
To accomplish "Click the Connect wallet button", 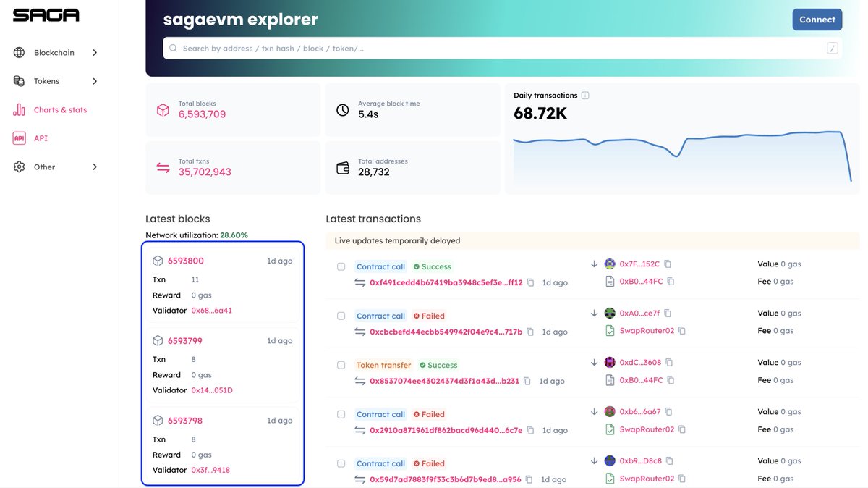I will point(817,20).
